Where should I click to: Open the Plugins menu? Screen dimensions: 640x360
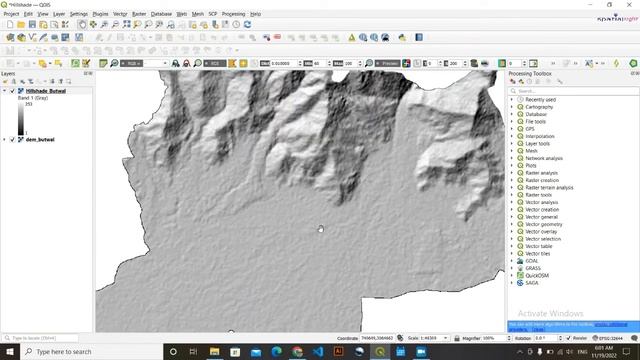tap(100, 14)
